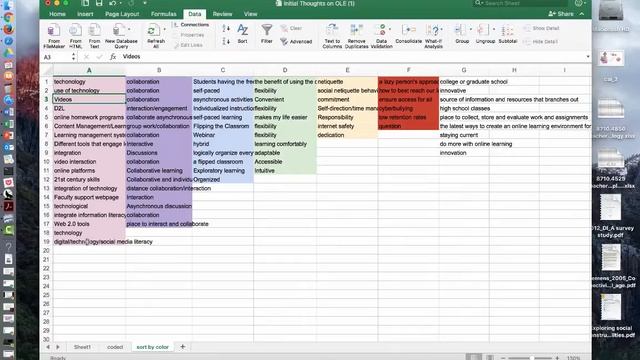Click the Edit Links button
This screenshot has width=640, height=360.
tap(188, 45)
